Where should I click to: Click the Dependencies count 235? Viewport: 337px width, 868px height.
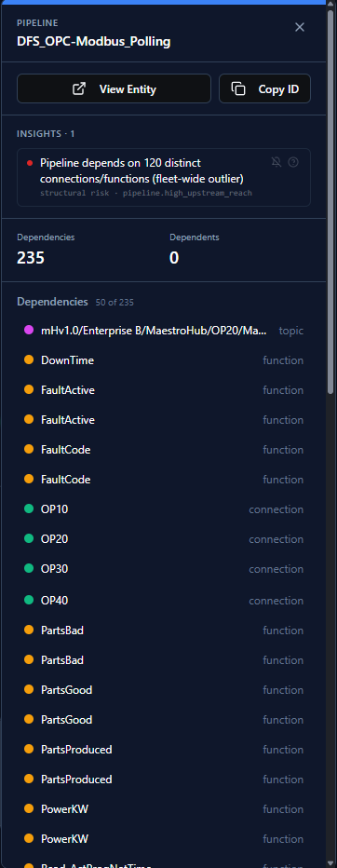click(31, 258)
